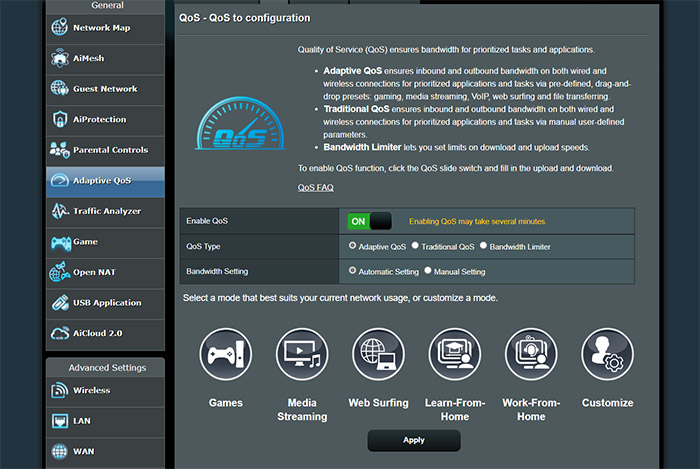The height and width of the screenshot is (469, 700).
Task: Click the Advanced Settings section header
Action: pyautogui.click(x=107, y=368)
